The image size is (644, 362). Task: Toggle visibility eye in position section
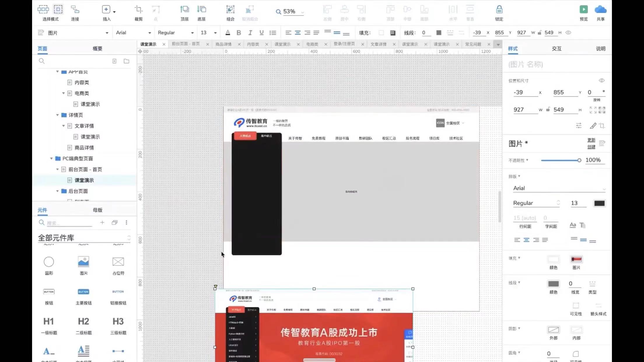[x=601, y=80]
